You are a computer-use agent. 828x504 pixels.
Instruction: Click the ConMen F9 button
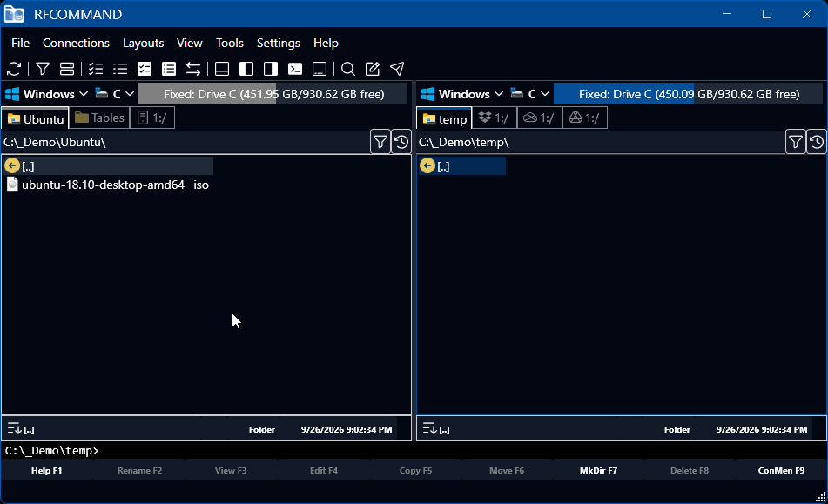coord(782,470)
